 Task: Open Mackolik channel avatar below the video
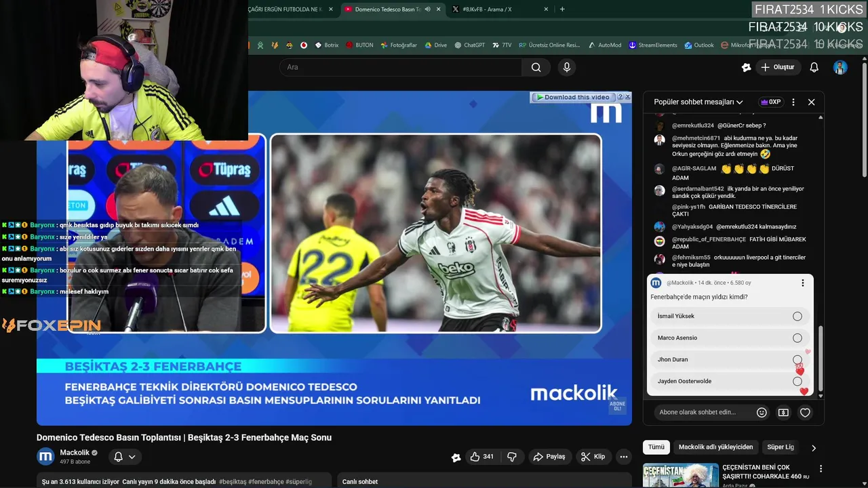click(45, 457)
